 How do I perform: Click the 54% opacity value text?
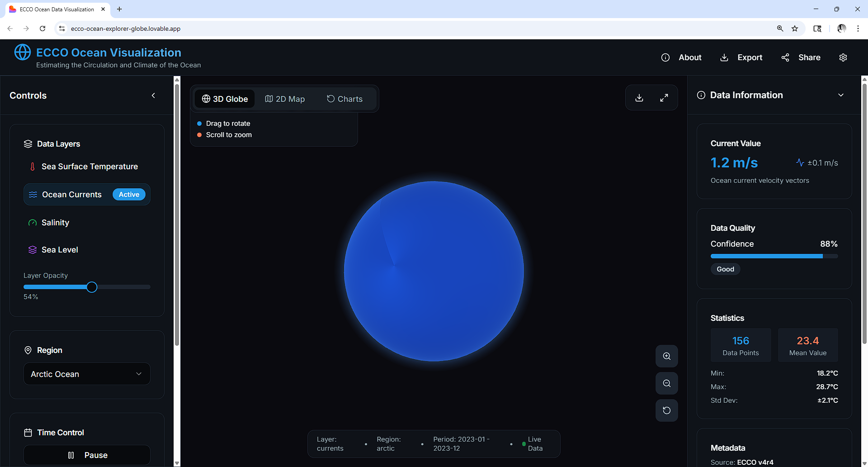point(31,297)
